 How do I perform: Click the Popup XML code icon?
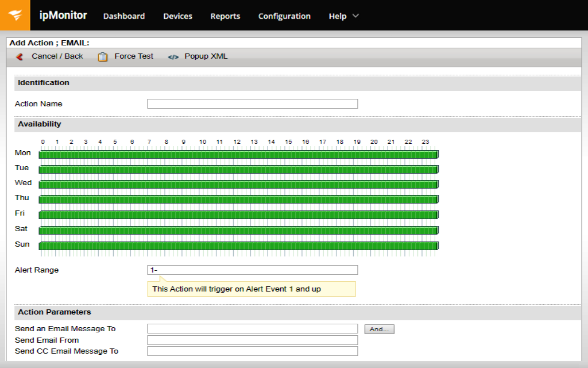click(173, 57)
